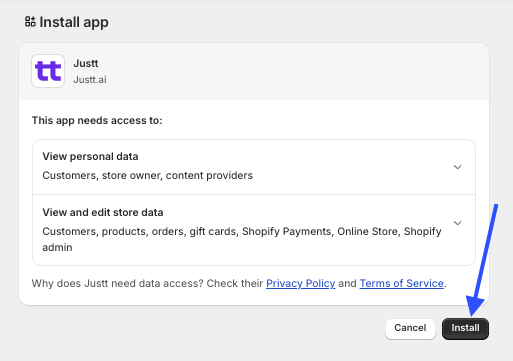Image resolution: width=513 pixels, height=361 pixels.
Task: Expand the View and edit store data chevron
Action: (458, 223)
